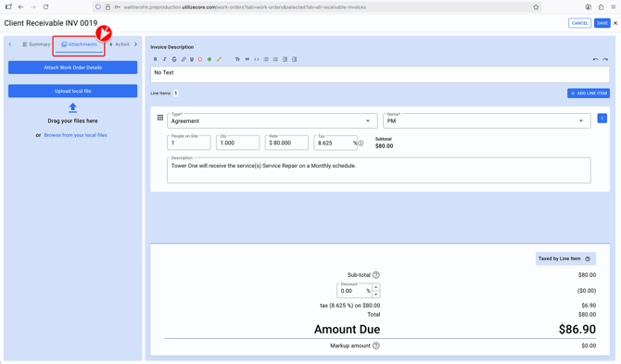
Task: Edit the Rate field
Action: click(286, 143)
